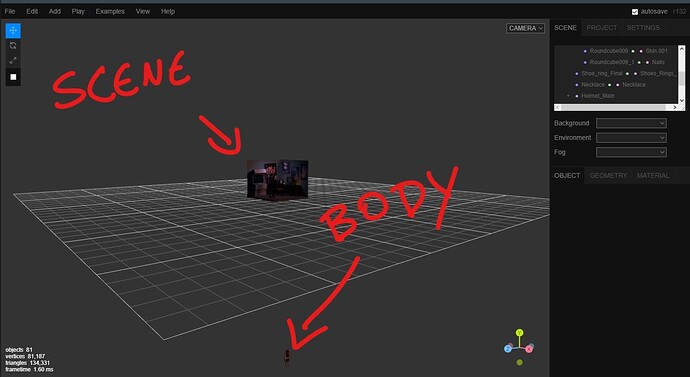Open the Environment dropdown
The width and height of the screenshot is (690, 377).
(631, 138)
